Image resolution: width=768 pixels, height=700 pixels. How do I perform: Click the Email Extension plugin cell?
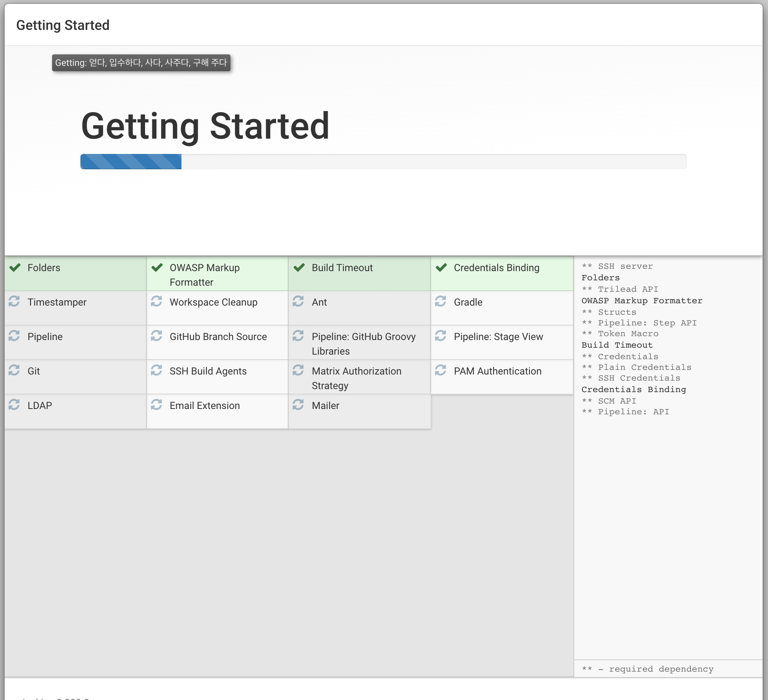pyautogui.click(x=204, y=406)
